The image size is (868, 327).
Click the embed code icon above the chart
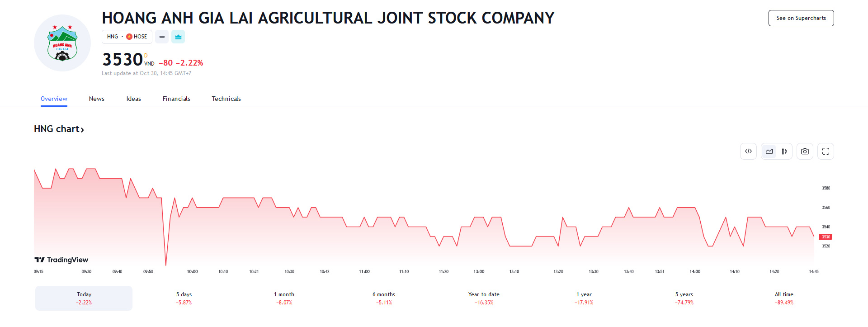pos(748,152)
